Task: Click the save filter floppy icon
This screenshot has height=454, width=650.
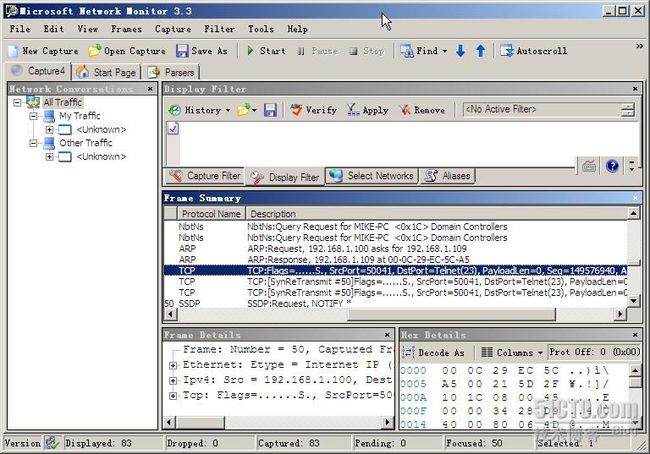Action: click(x=270, y=110)
